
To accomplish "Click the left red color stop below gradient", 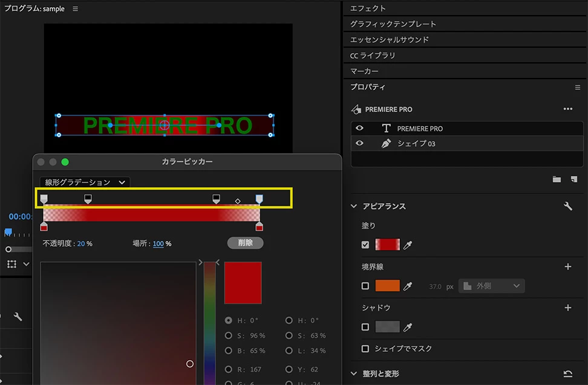I will 44,226.
